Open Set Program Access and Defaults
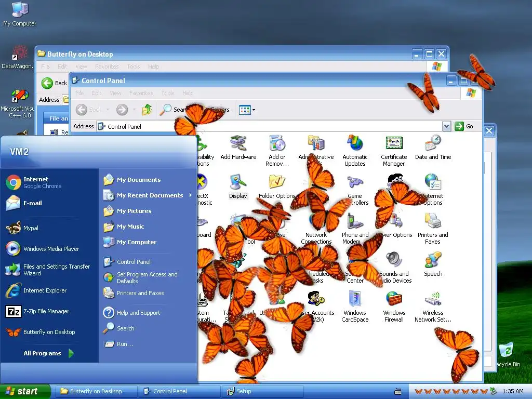532x399 pixels. 148,277
